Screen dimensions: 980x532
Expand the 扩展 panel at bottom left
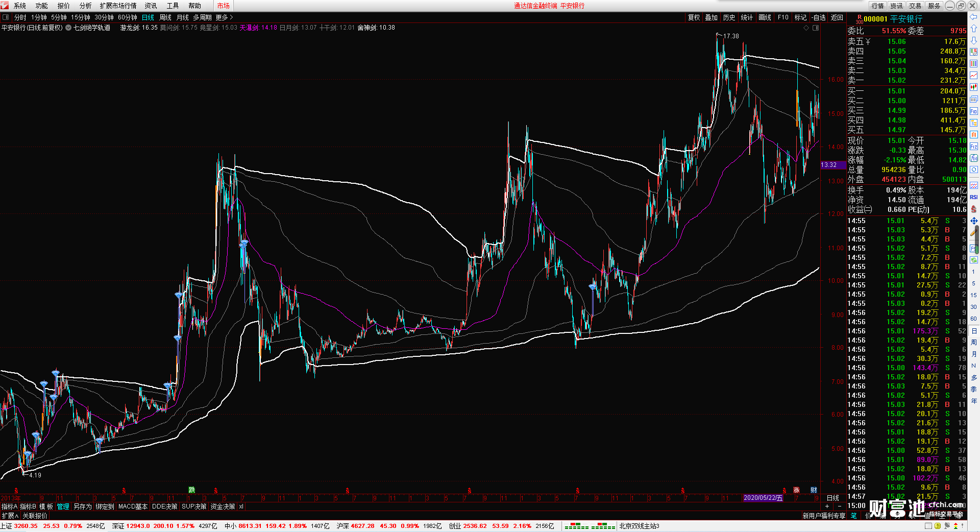[10, 516]
